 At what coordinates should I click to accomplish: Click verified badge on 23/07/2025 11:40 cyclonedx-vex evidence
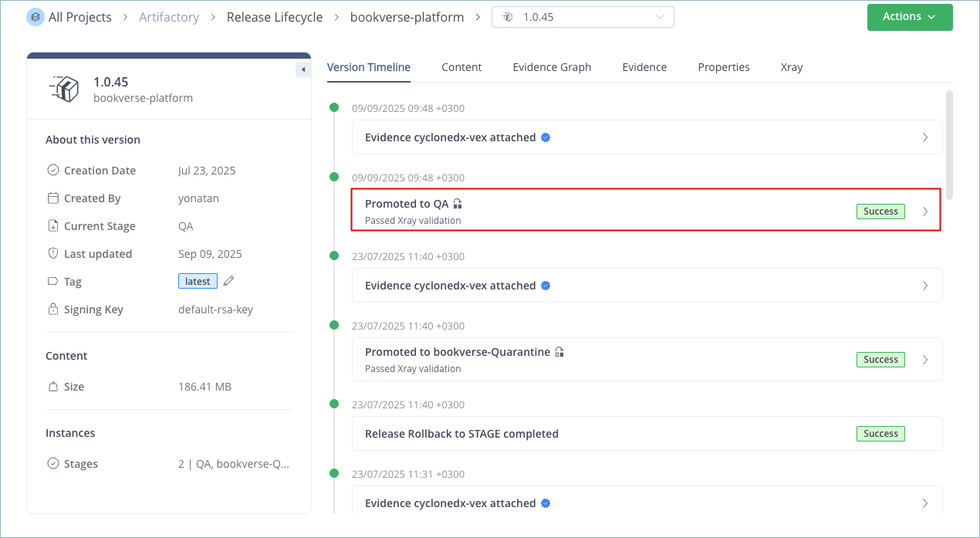546,286
